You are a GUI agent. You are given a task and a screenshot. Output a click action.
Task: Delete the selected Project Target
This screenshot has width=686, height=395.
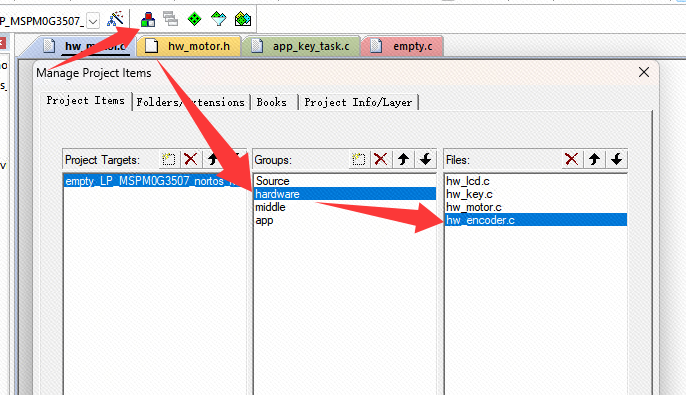pyautogui.click(x=191, y=159)
